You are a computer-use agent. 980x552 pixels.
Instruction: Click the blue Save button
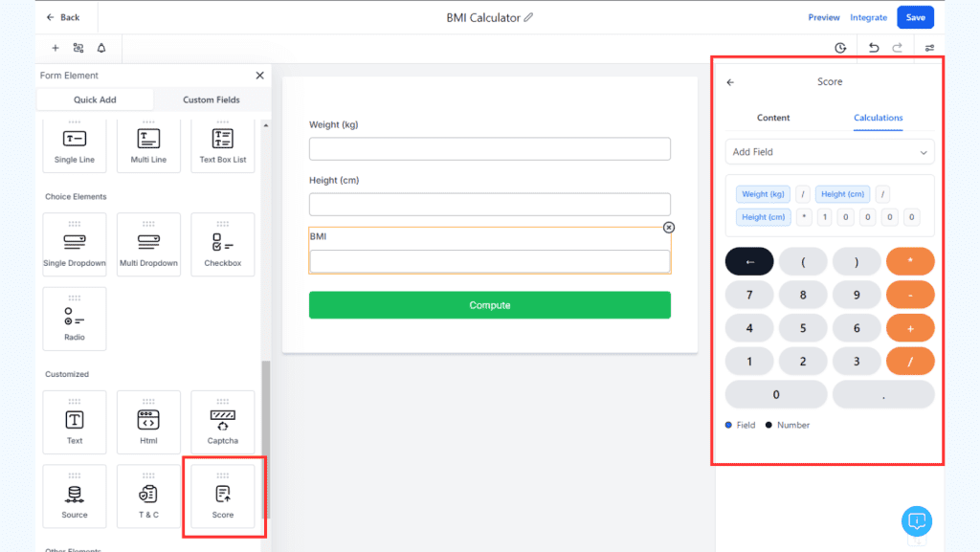coord(915,16)
